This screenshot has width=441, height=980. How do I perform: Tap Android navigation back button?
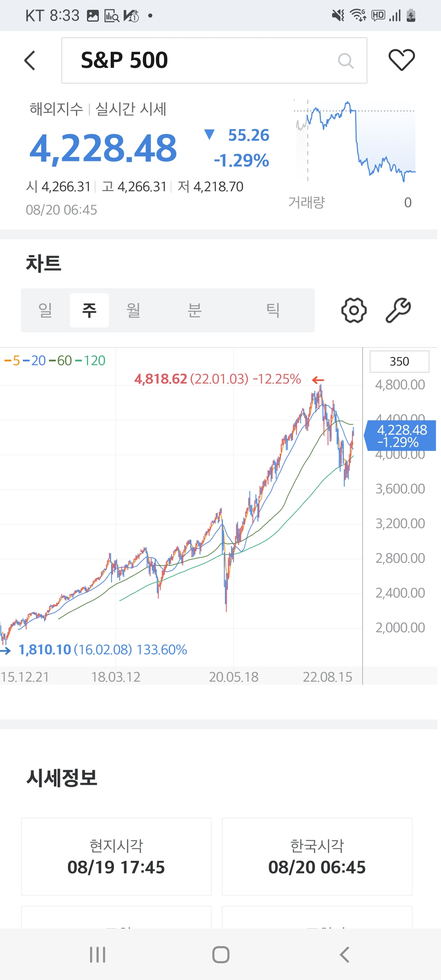point(344,955)
